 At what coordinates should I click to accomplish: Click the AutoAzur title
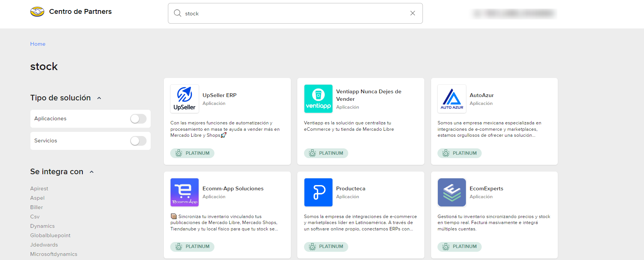pos(481,95)
